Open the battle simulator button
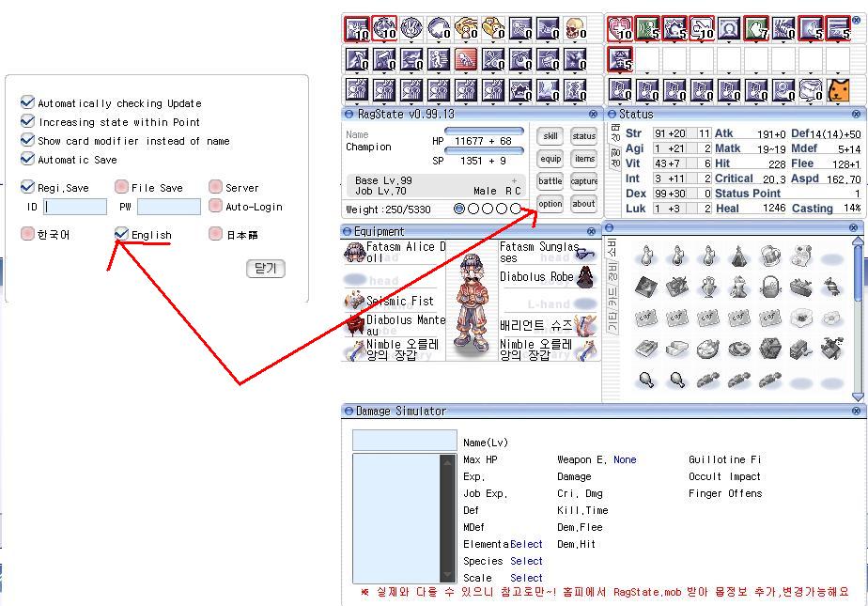Image resolution: width=868 pixels, height=606 pixels. tap(550, 181)
